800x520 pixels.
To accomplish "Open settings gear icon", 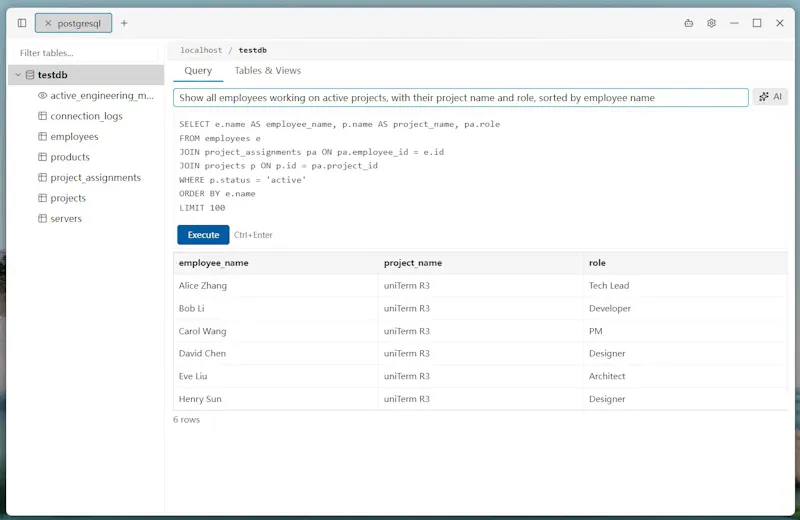I will click(x=711, y=23).
